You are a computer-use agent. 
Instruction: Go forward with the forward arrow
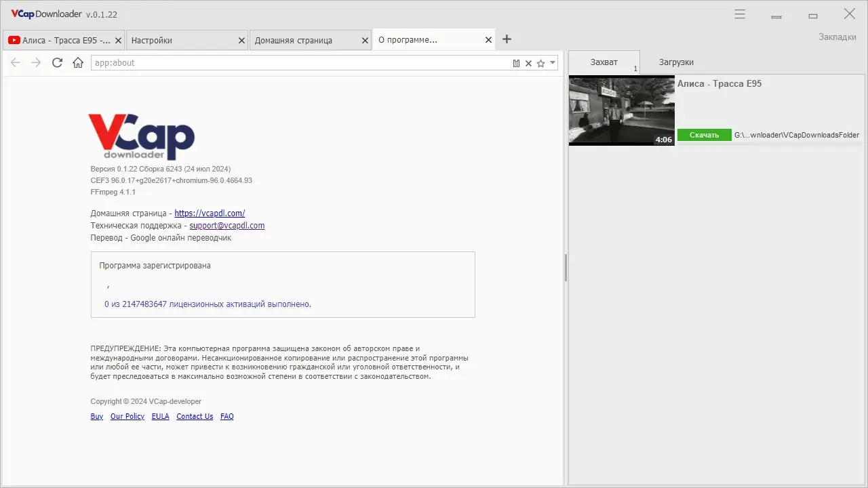37,62
